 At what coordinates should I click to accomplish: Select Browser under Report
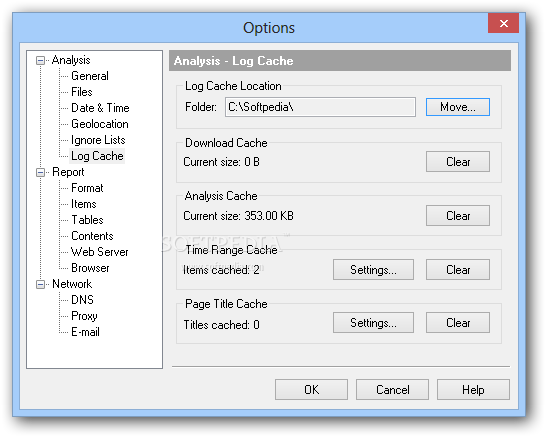[x=90, y=268]
